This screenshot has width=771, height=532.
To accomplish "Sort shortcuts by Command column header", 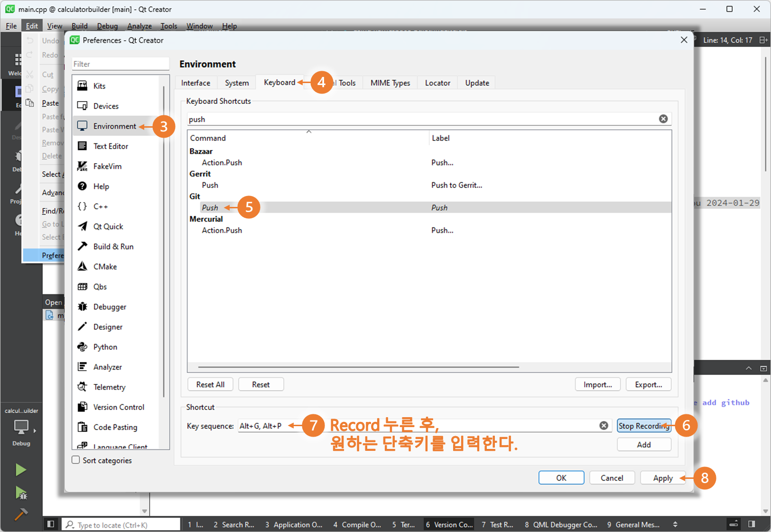I will [x=308, y=138].
